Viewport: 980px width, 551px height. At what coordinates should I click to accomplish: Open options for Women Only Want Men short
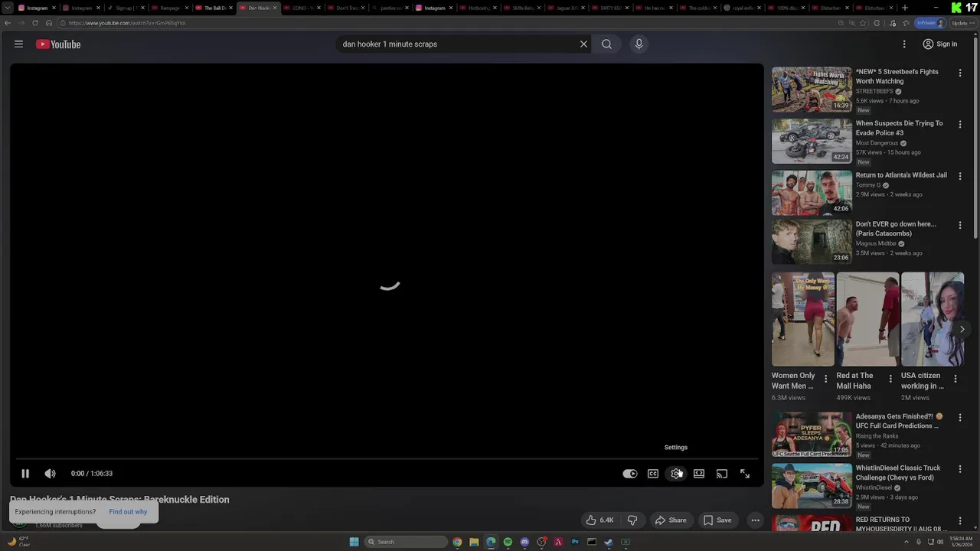click(825, 379)
